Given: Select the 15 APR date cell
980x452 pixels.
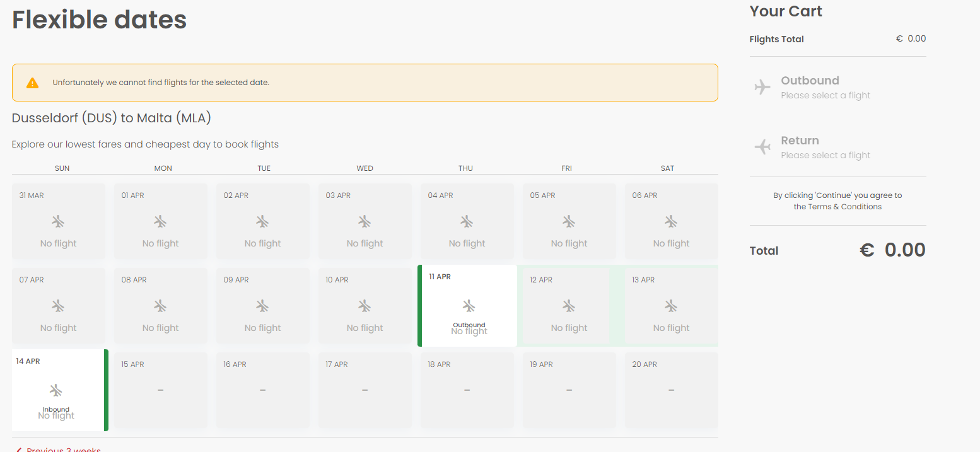Looking at the screenshot, I should click(161, 390).
